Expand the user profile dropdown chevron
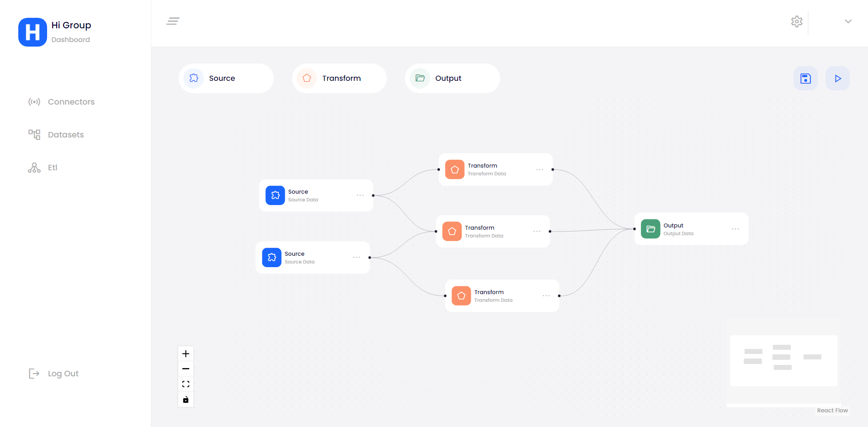The image size is (868, 427). click(x=848, y=21)
